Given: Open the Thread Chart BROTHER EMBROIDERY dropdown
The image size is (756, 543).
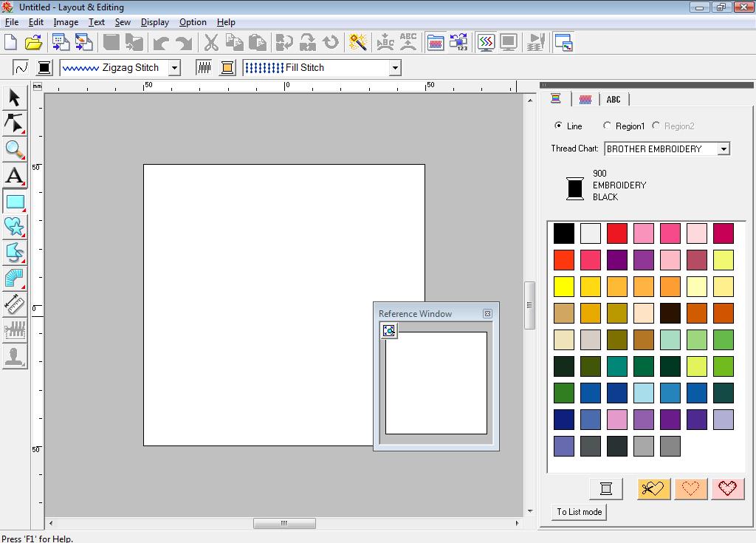Looking at the screenshot, I should point(724,148).
